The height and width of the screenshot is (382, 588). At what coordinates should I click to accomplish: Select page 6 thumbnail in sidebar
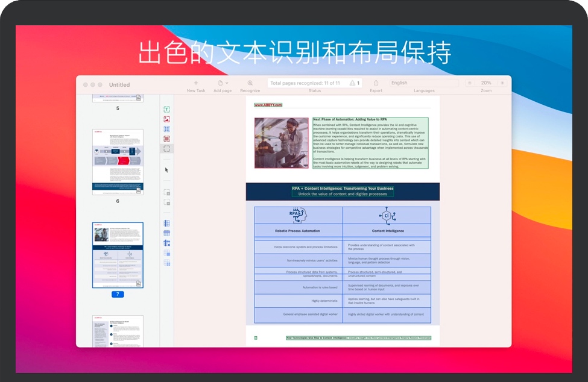click(x=118, y=161)
